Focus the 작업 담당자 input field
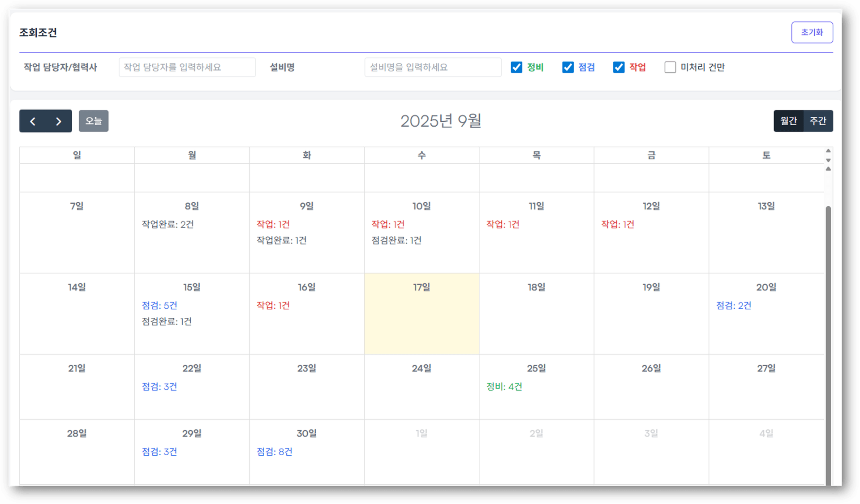Viewport: 860px width, 504px height. (187, 67)
